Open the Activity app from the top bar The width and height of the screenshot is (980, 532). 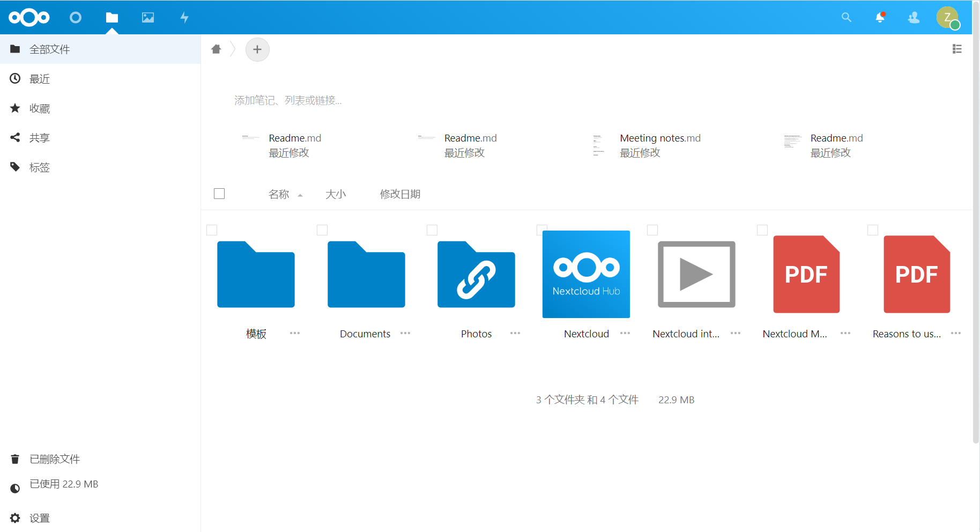point(184,17)
